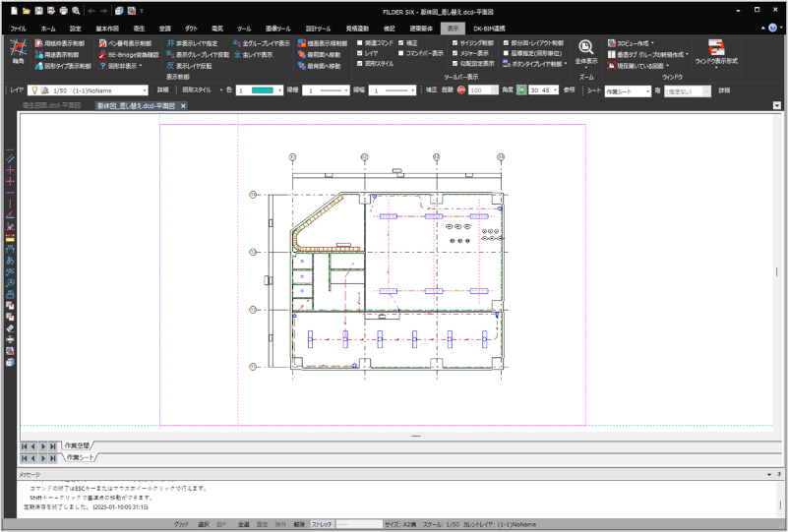788x532 pixels.
Task: Open the ファイル menu tab
Action: tap(18, 30)
